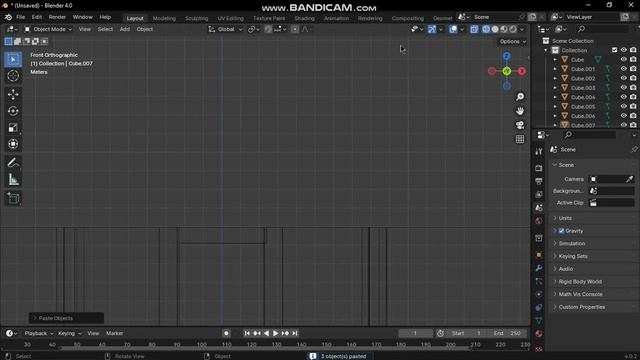
Task: Open the Edit menu
Action: [37, 17]
